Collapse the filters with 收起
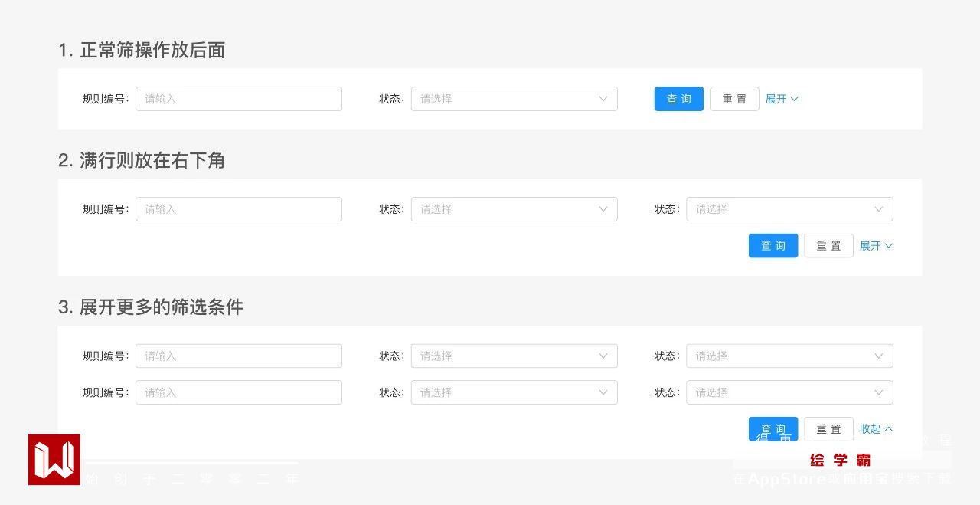980x505 pixels. tap(876, 429)
